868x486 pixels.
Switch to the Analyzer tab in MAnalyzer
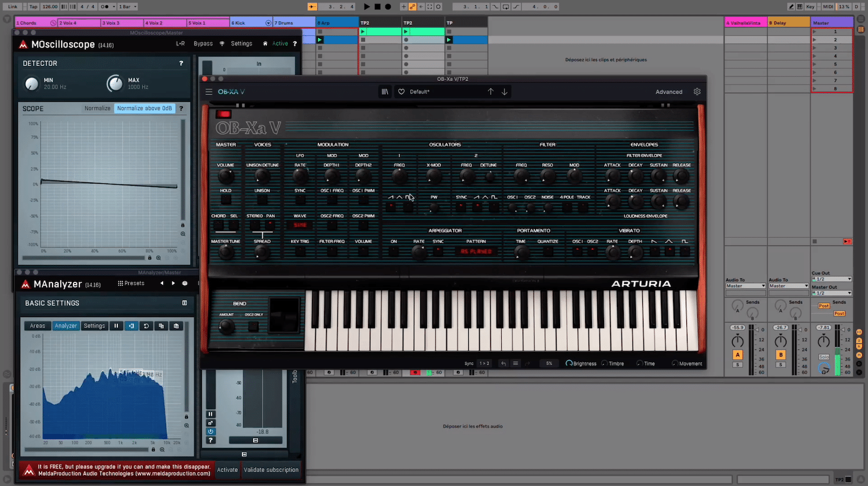(x=65, y=326)
